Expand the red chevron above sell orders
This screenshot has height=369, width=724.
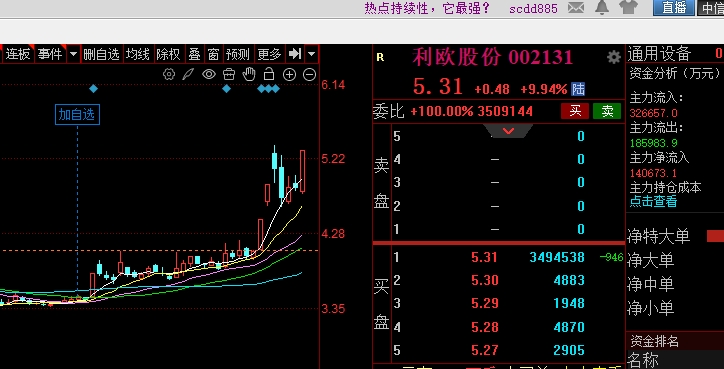click(508, 131)
